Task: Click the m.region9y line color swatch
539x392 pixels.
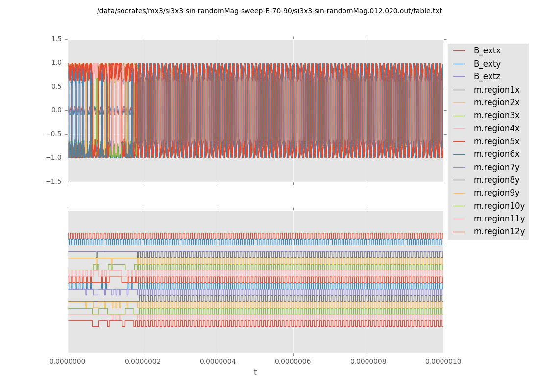Action: (459, 193)
